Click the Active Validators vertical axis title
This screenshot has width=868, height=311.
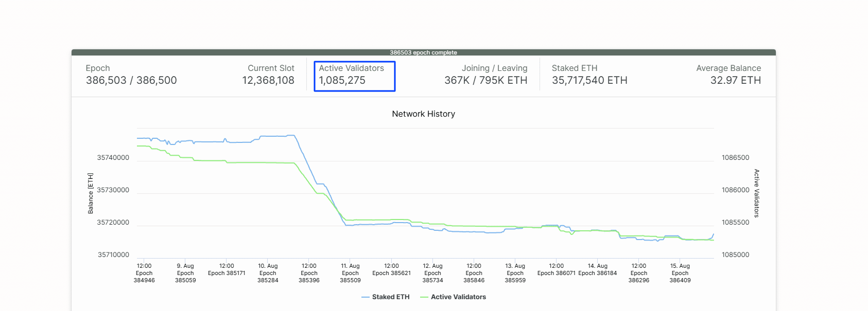pos(756,193)
